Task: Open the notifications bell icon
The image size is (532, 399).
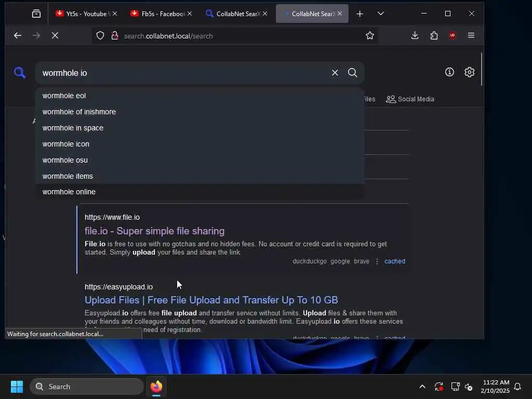Action: point(518,387)
